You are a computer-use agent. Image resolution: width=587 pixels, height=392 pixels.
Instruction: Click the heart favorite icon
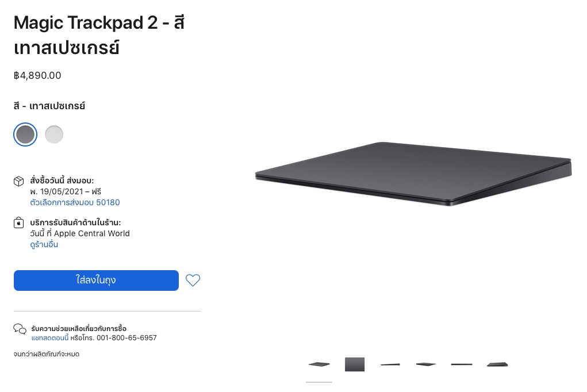click(193, 280)
